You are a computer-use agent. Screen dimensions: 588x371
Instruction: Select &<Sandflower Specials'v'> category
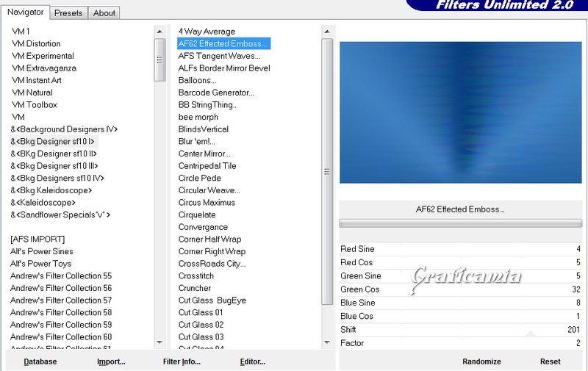point(60,215)
